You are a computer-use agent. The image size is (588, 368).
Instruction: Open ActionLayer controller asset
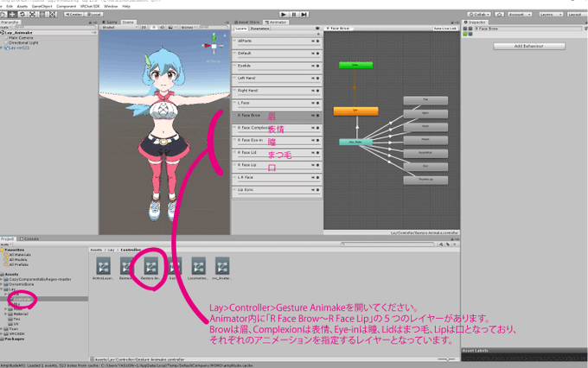click(x=103, y=269)
